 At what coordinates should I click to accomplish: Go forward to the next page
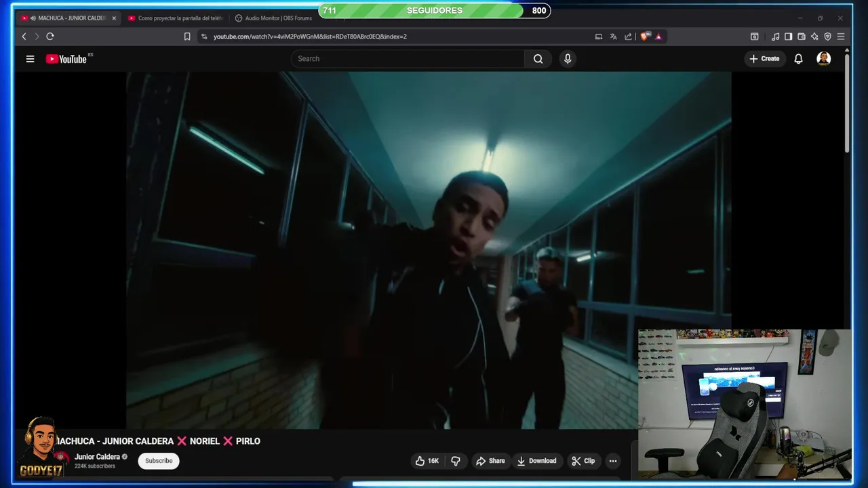coord(37,37)
